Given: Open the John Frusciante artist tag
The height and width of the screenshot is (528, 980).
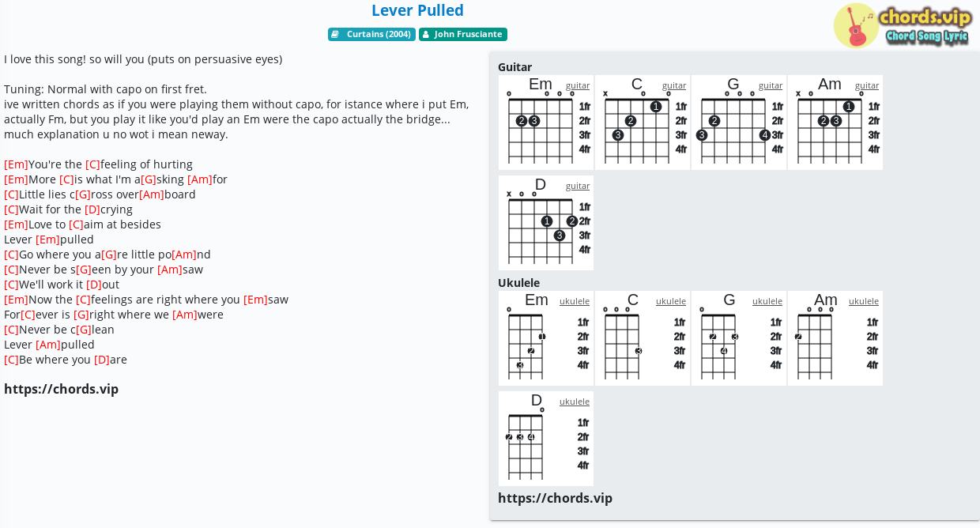Looking at the screenshot, I should click(x=463, y=34).
